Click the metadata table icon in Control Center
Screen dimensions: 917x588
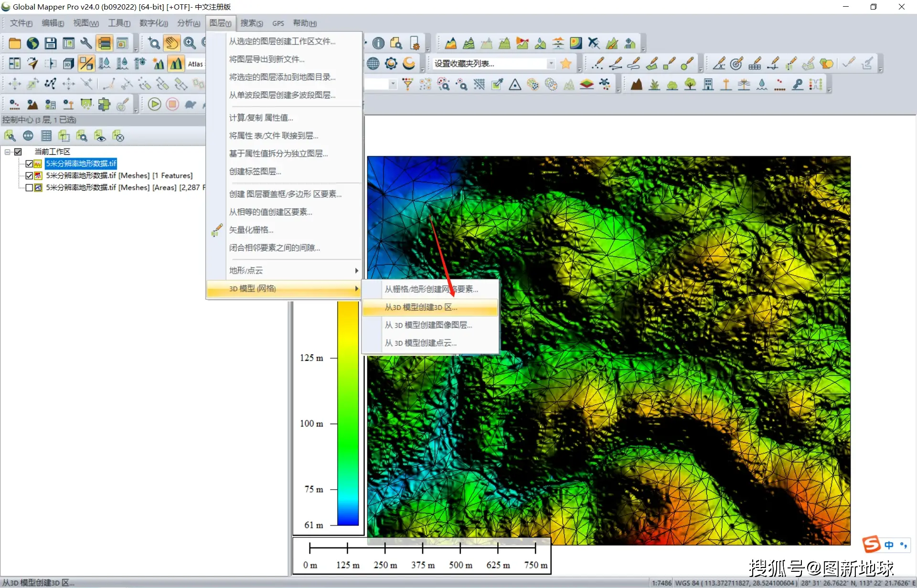coord(46,136)
